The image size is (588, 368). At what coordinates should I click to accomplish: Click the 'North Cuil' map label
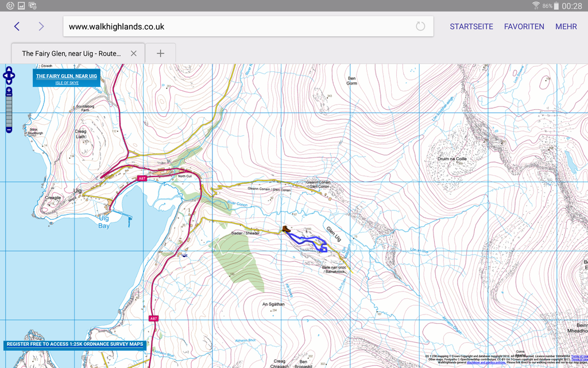tap(184, 176)
